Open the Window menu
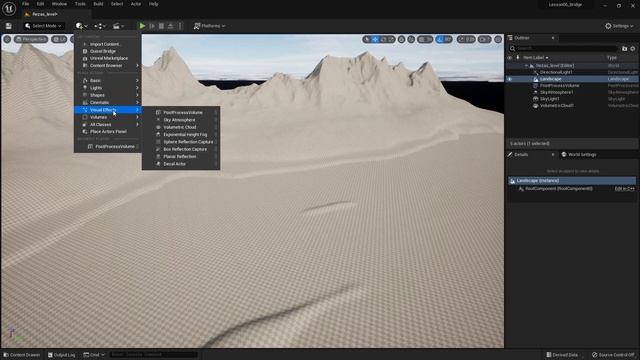Screen dimensions: 640x360 tap(59, 4)
